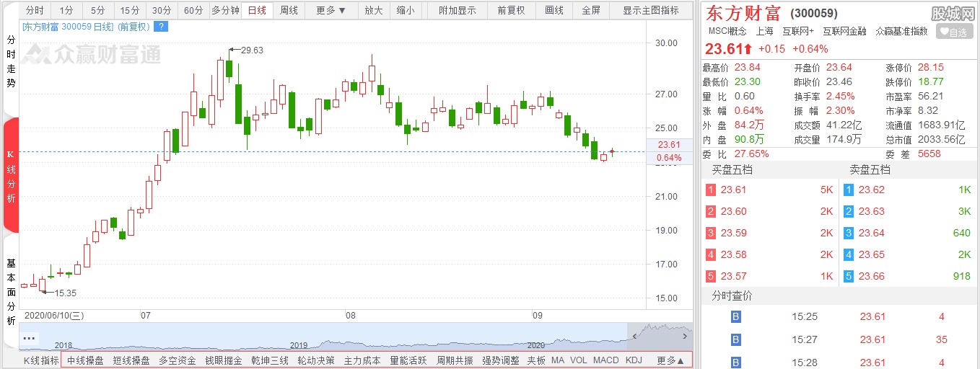980x369 pixels.
Task: Select 周期共振 indicator
Action: [455, 360]
